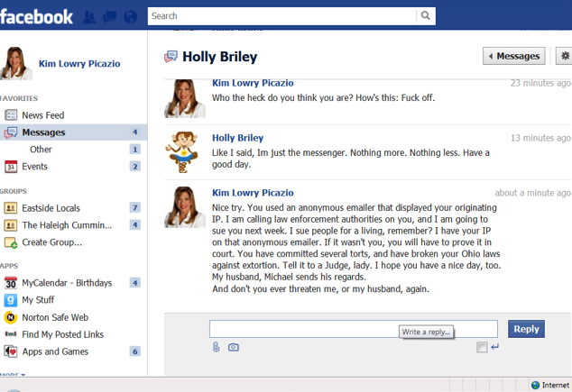The width and height of the screenshot is (572, 392).
Task: Open My Stuff
Action: (38, 300)
